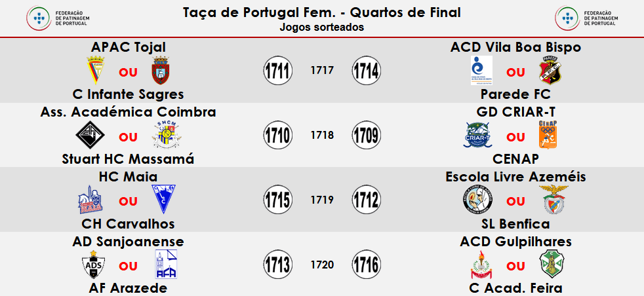This screenshot has height=296, width=644.
Task: Click the left Federação de Patinagem logo
Action: (x=56, y=17)
